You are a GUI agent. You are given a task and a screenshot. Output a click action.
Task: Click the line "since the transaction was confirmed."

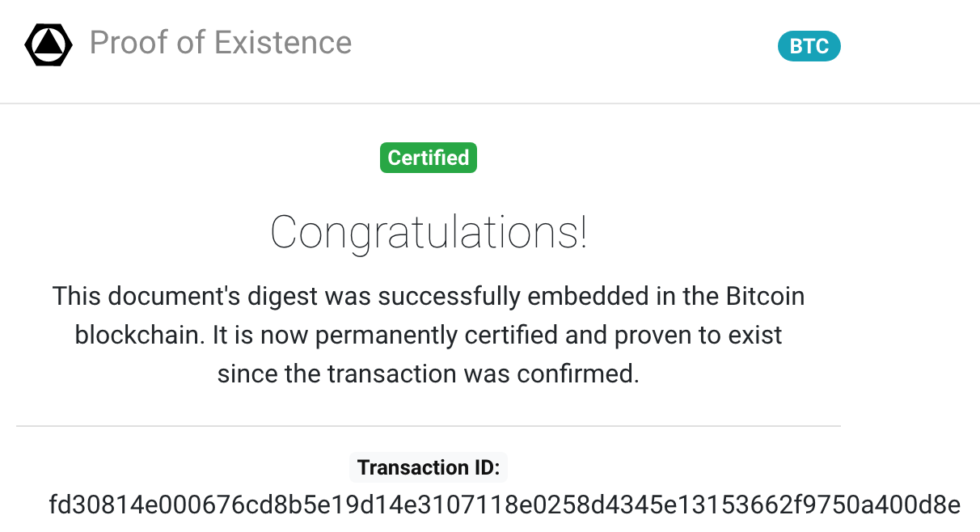(x=429, y=374)
